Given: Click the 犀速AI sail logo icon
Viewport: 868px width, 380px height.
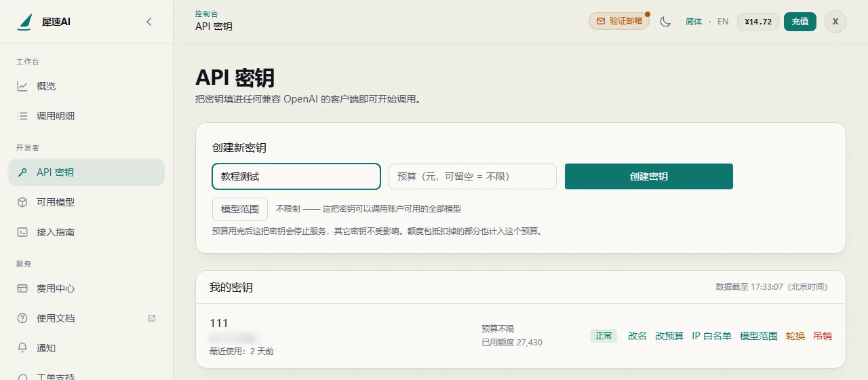Looking at the screenshot, I should [x=25, y=22].
